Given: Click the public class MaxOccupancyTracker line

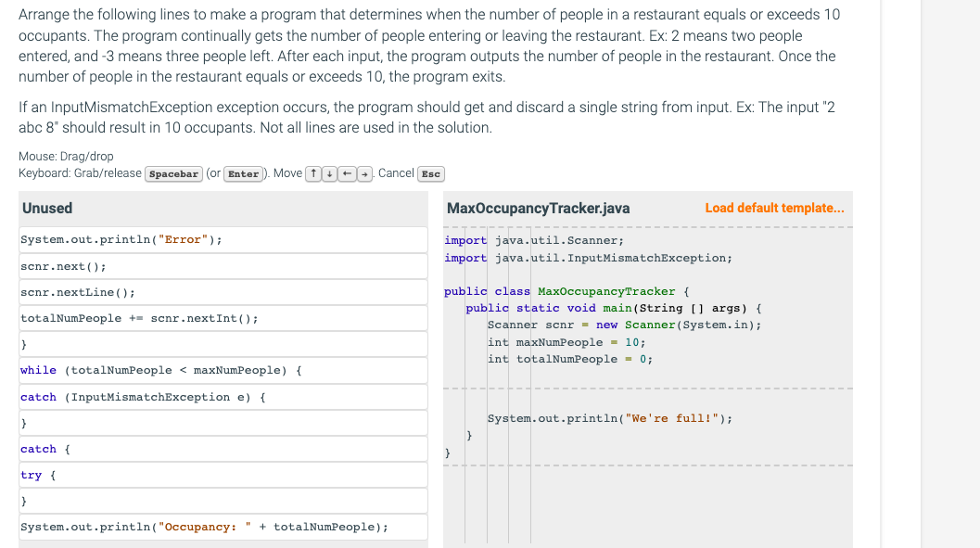Looking at the screenshot, I should click(566, 291).
